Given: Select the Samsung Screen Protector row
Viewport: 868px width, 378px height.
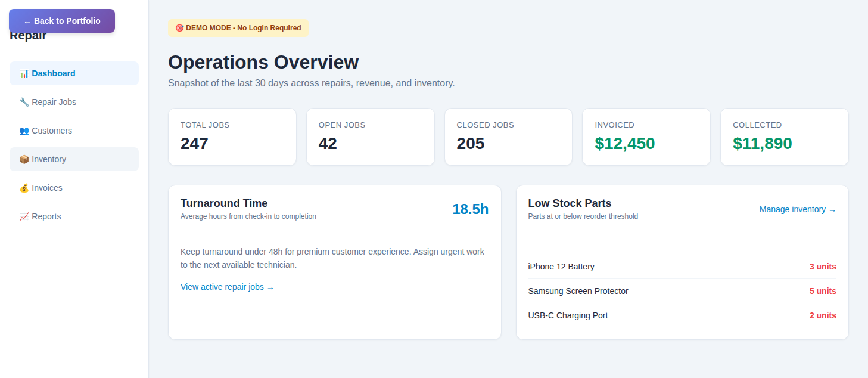Looking at the screenshot, I should [x=682, y=291].
